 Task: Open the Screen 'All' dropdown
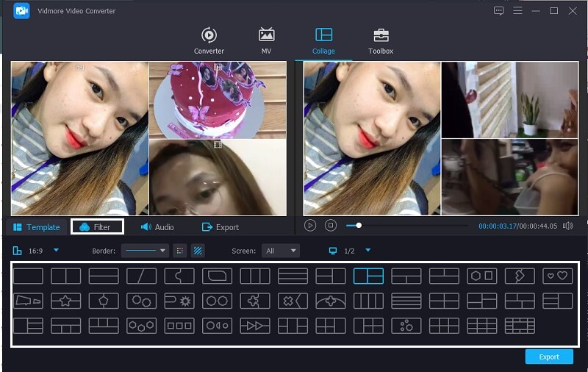pyautogui.click(x=281, y=251)
